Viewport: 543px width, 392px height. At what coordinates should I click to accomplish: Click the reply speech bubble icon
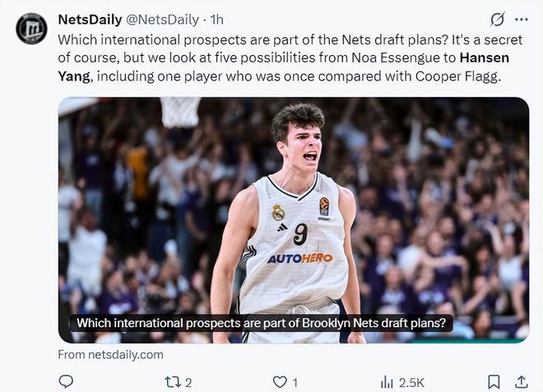point(67,381)
